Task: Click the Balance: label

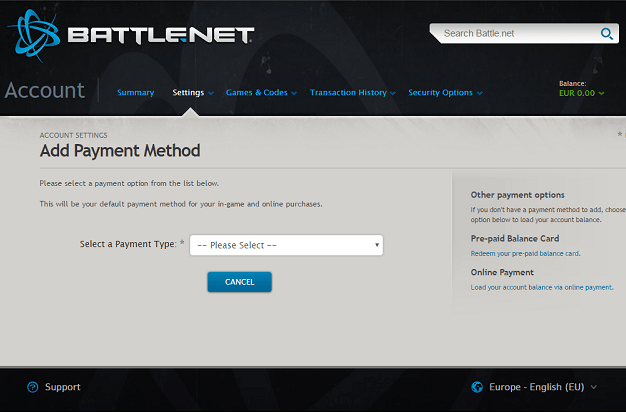Action: [x=573, y=83]
